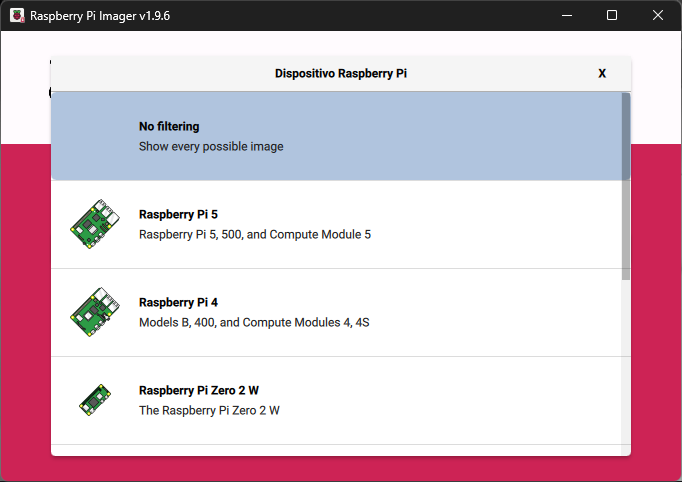The image size is (682, 482).
Task: Click "Models B, 400, and Compute Modules" description
Action: 255,323
